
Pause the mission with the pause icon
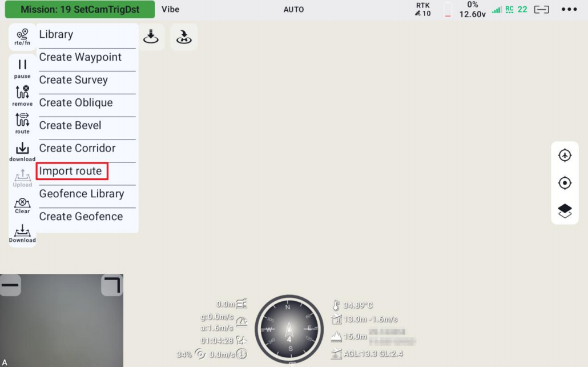tap(22, 68)
